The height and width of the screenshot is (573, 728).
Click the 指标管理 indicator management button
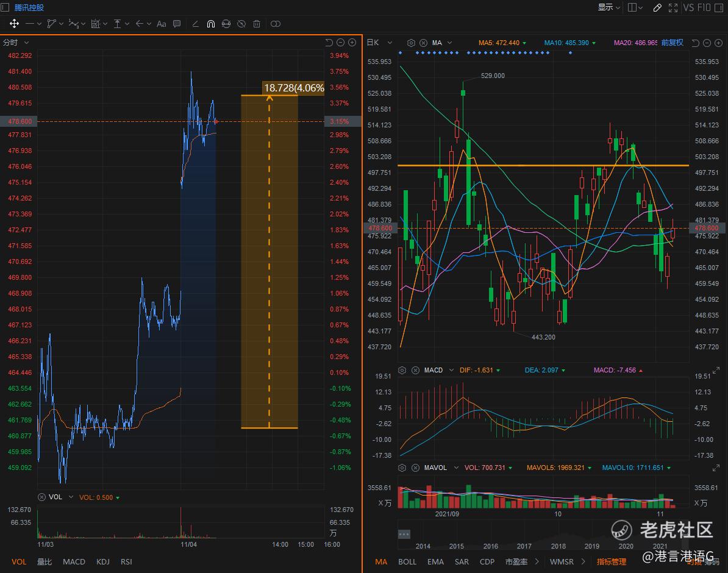611,561
